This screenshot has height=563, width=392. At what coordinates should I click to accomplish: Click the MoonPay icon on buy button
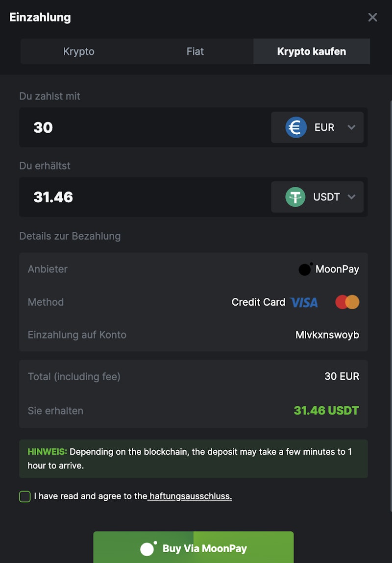[x=148, y=548]
